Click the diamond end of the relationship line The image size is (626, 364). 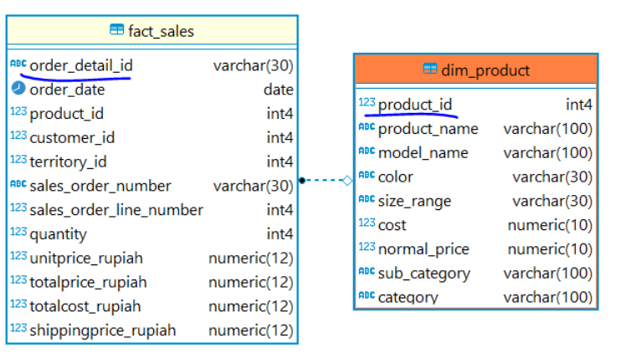347,181
